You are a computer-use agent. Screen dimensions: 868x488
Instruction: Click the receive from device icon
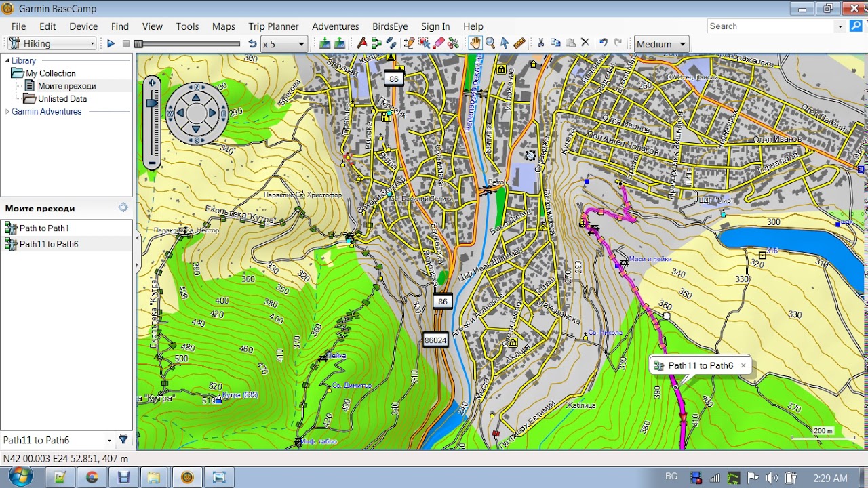(x=339, y=43)
